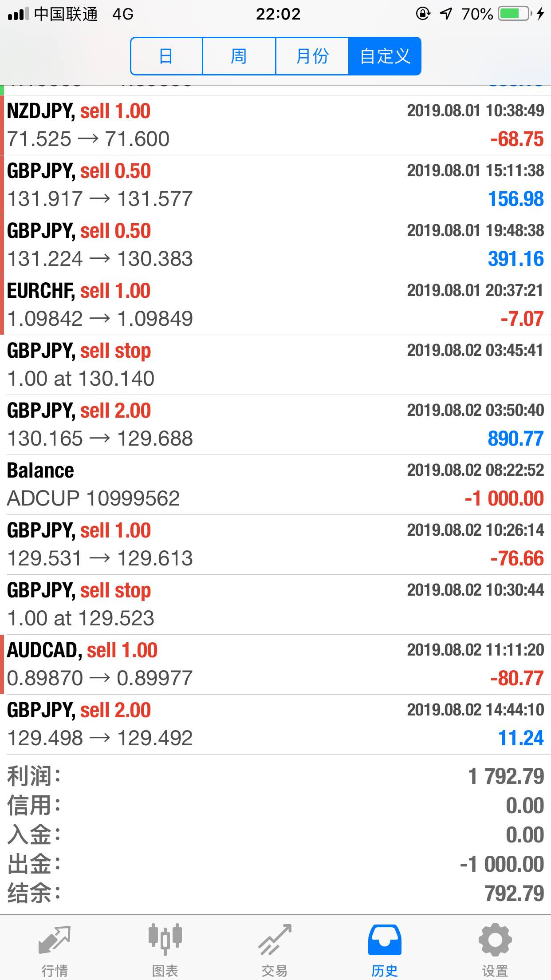Image resolution: width=551 pixels, height=980 pixels.
Task: Tap the location arrow status icon
Action: point(446,14)
